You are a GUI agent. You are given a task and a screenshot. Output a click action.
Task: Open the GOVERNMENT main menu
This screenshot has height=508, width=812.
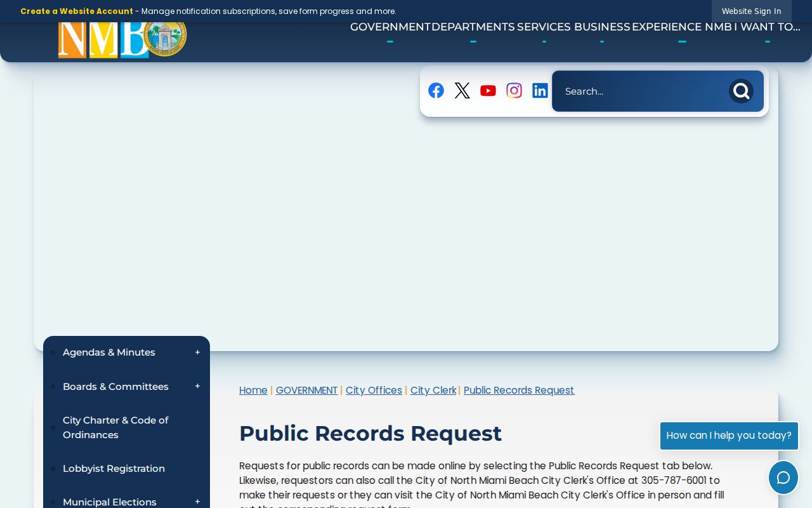pos(390,27)
